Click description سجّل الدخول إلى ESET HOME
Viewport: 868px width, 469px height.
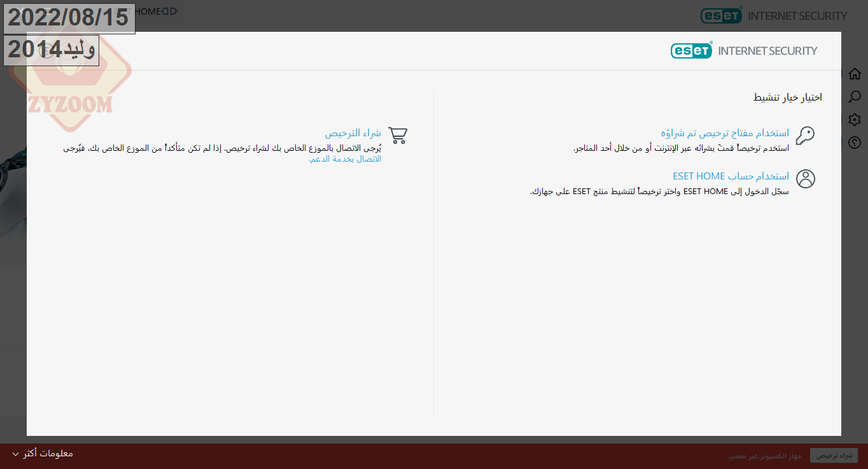(659, 192)
